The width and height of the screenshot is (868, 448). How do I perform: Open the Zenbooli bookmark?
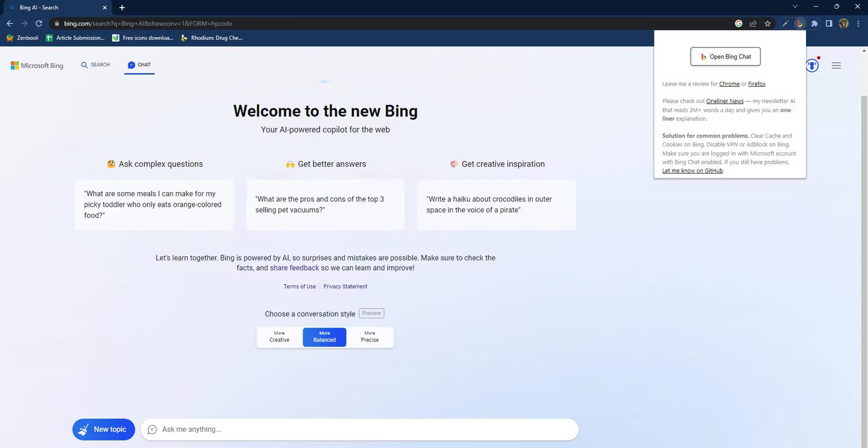coord(22,38)
